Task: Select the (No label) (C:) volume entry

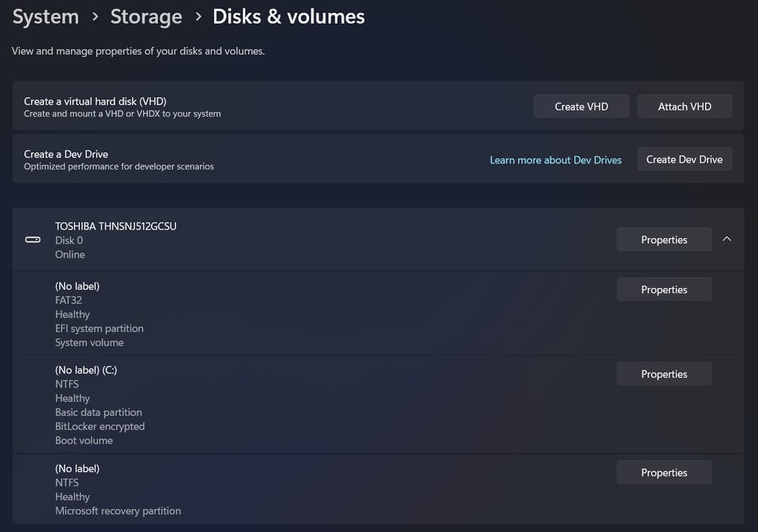Action: point(86,370)
